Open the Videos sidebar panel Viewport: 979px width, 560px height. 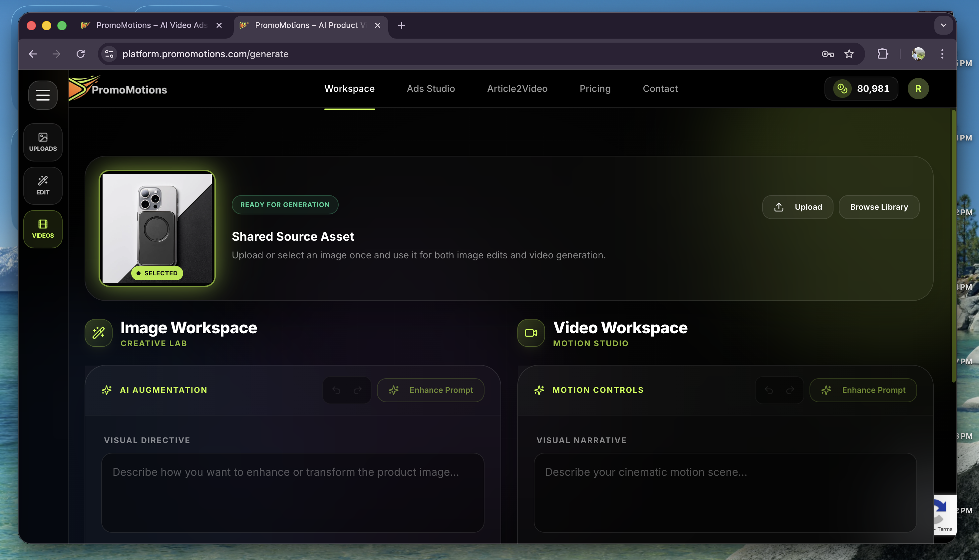coord(43,229)
